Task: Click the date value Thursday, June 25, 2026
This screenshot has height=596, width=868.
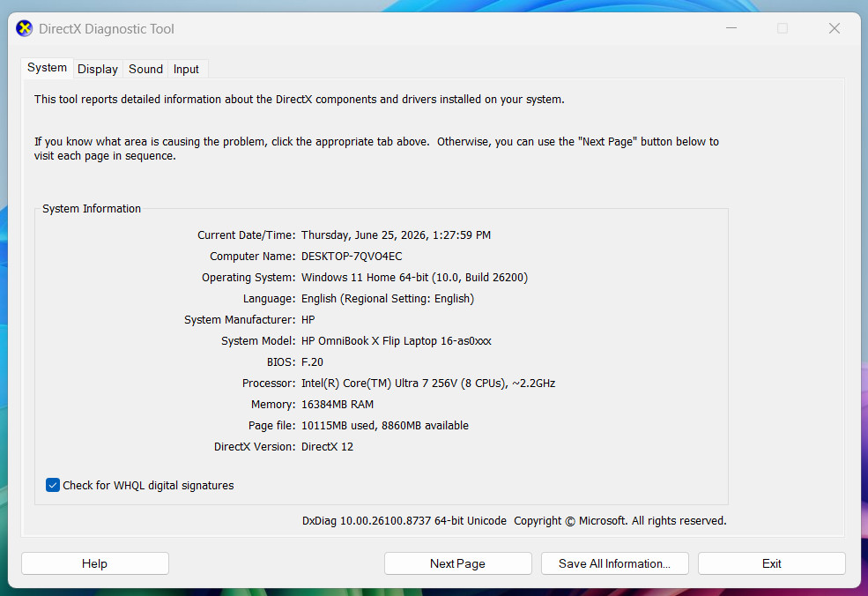Action: [x=396, y=235]
